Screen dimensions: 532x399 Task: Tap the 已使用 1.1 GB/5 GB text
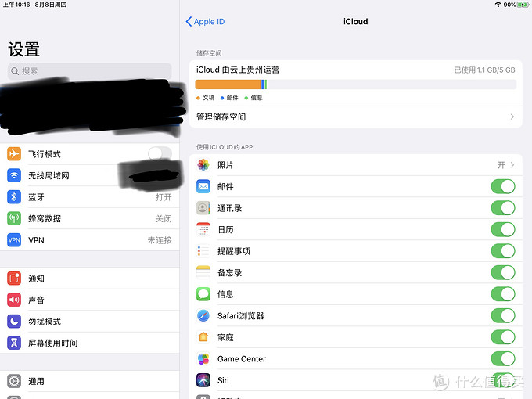tap(484, 70)
